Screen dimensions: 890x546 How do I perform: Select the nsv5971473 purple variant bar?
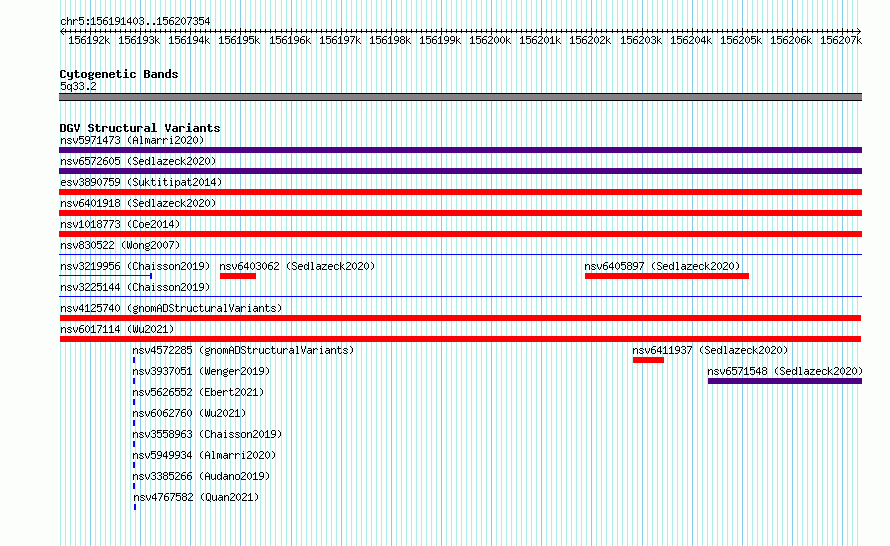tap(460, 150)
